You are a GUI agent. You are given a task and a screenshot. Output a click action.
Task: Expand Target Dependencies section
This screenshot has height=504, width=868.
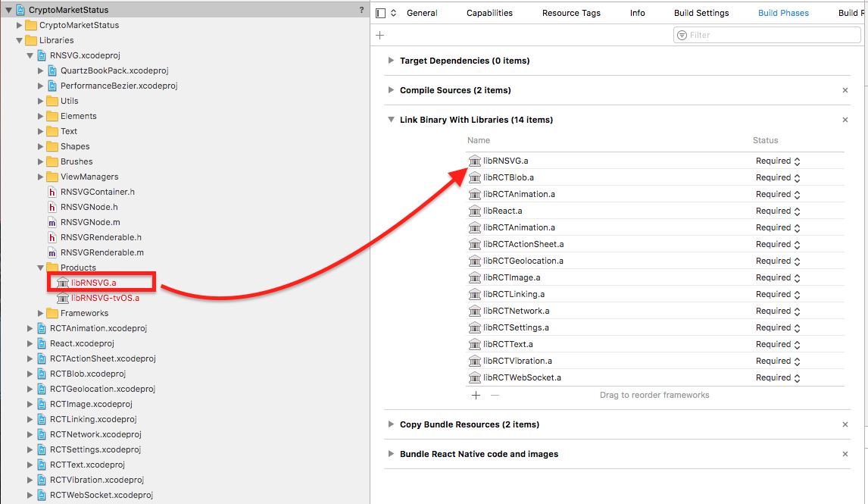pyautogui.click(x=391, y=61)
